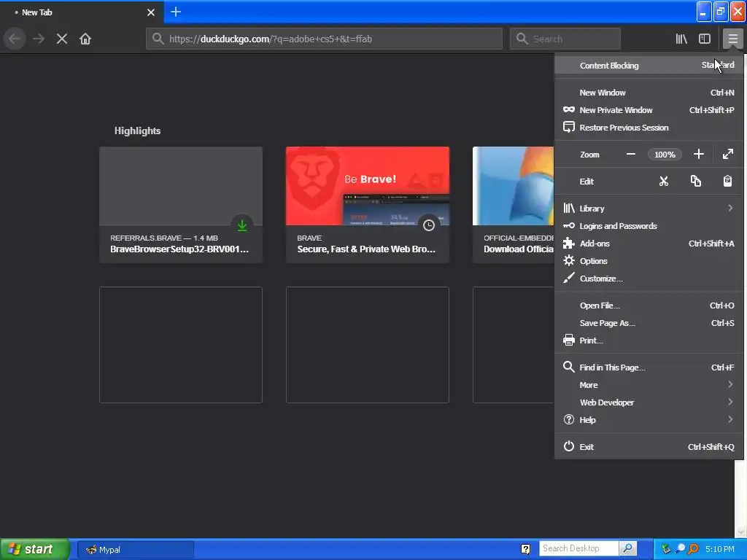
Task: Close the hamburger application menu
Action: 732,39
